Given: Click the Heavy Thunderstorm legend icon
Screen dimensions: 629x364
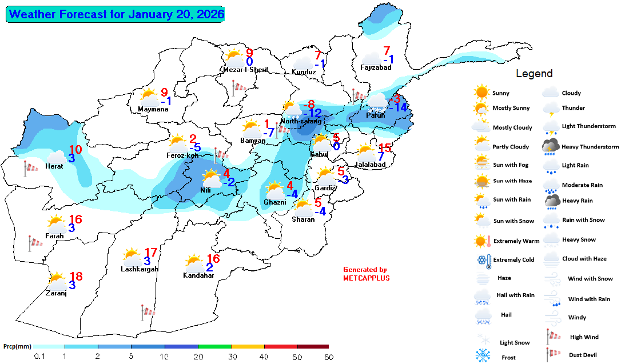Looking at the screenshot, I should coord(551,147).
